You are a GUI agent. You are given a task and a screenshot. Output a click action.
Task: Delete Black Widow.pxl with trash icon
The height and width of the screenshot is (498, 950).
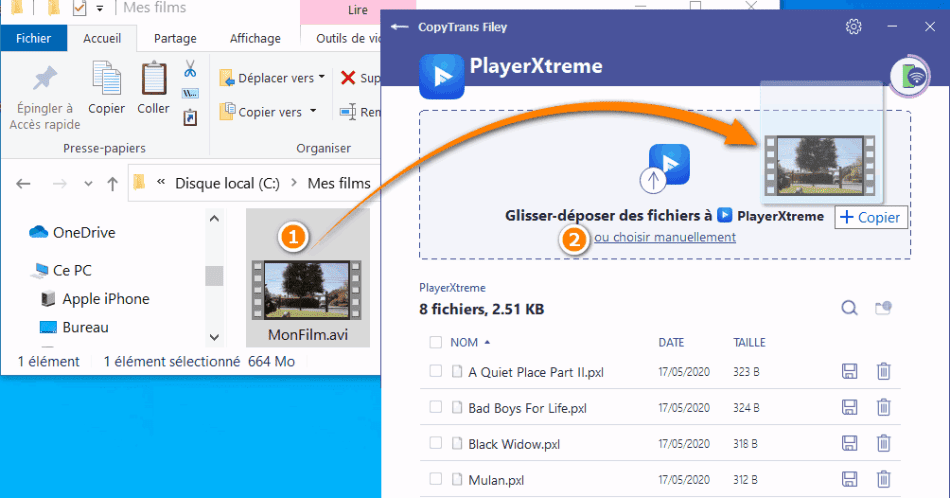coord(884,443)
